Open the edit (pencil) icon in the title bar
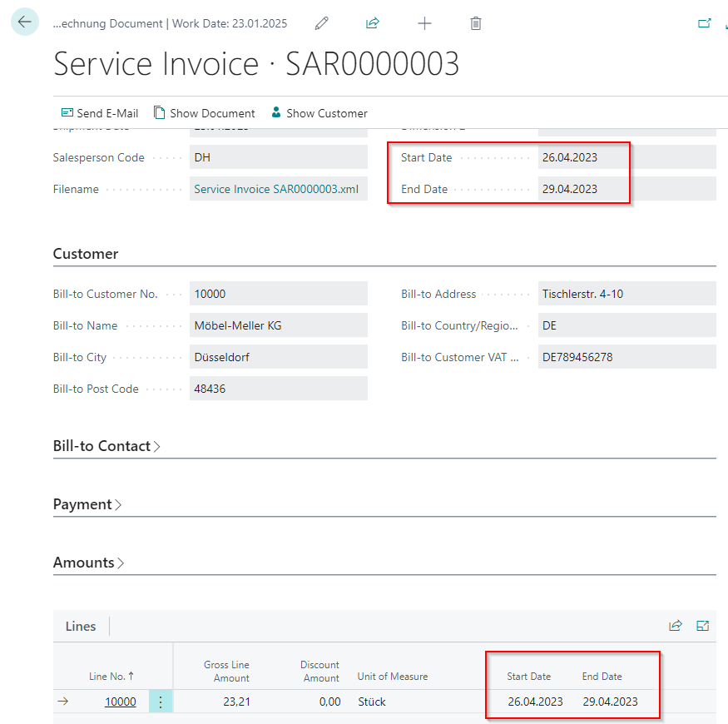Viewport: 728px width, 724px height. [x=321, y=23]
